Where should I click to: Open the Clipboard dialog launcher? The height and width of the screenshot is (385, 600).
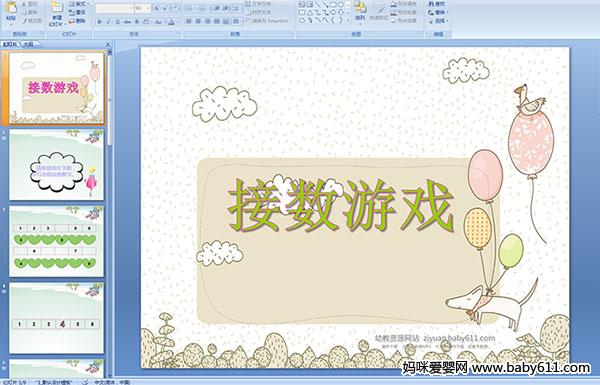tap(42, 34)
